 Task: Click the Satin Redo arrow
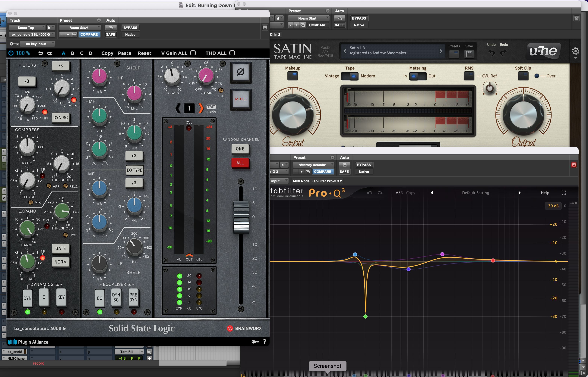504,53
